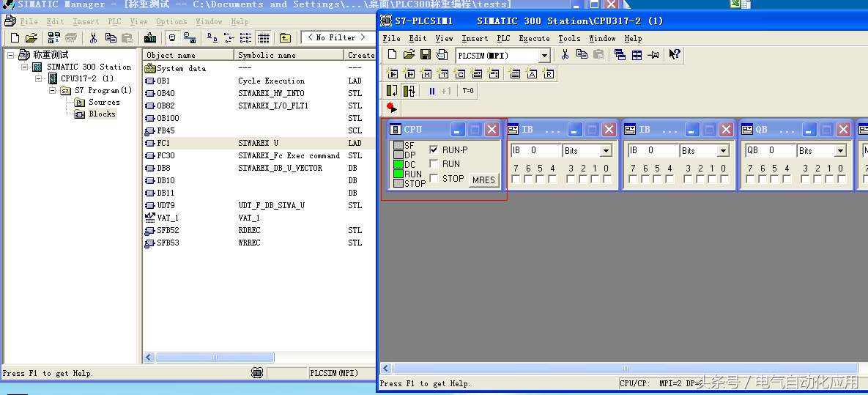This screenshot has width=868, height=395.
Task: Insert Output Variable view in PLCSIM
Action: (409, 73)
